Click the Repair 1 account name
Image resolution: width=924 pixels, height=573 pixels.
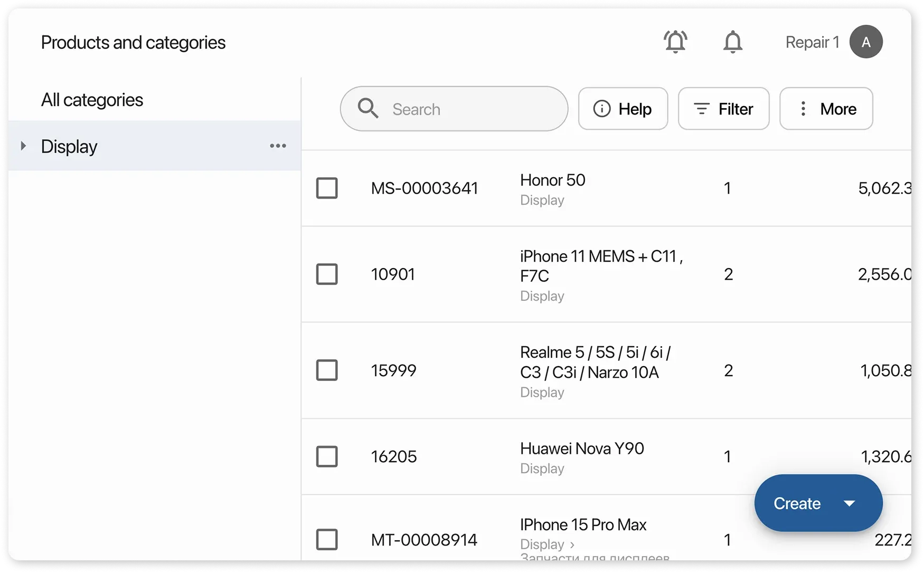pyautogui.click(x=812, y=42)
